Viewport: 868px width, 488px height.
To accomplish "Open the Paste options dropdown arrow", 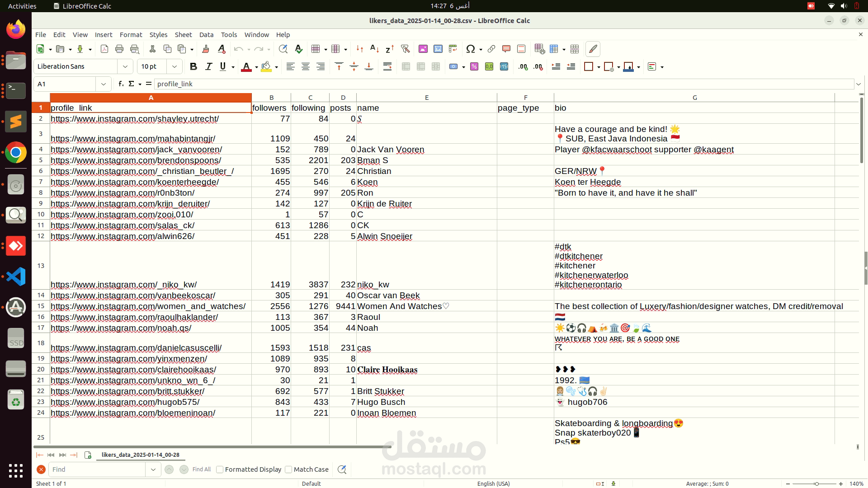I will coord(192,49).
